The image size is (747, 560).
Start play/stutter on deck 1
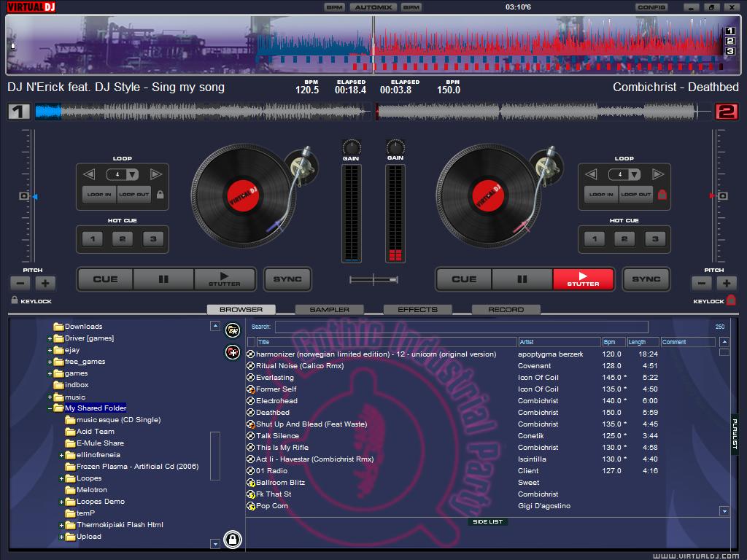click(x=225, y=279)
